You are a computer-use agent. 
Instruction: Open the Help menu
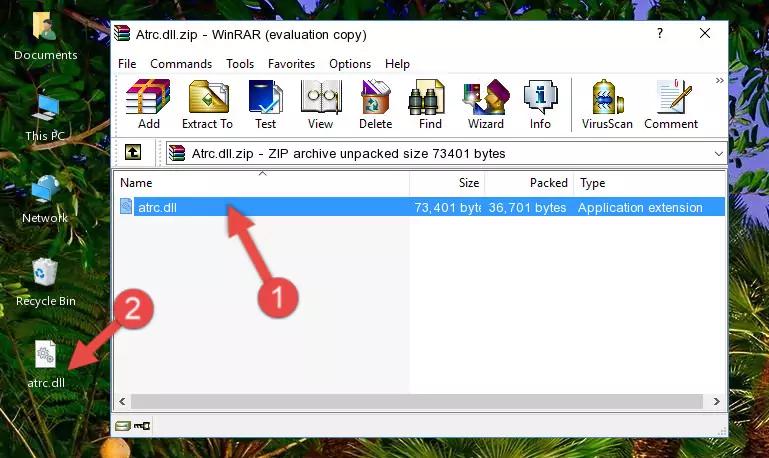(x=397, y=64)
